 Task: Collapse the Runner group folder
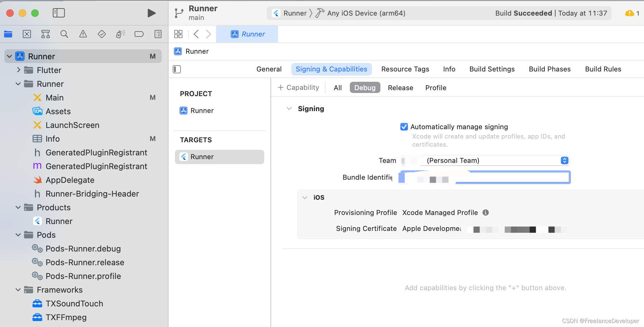click(18, 84)
